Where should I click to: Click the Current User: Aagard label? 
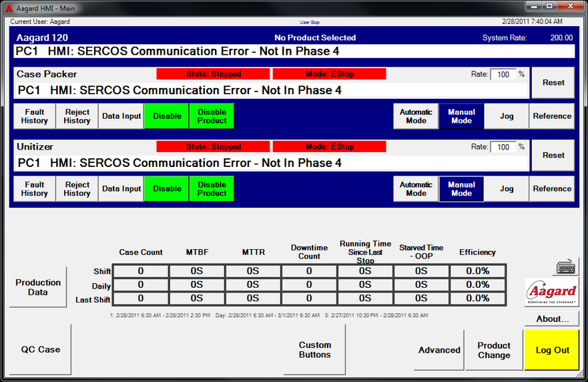(x=40, y=22)
